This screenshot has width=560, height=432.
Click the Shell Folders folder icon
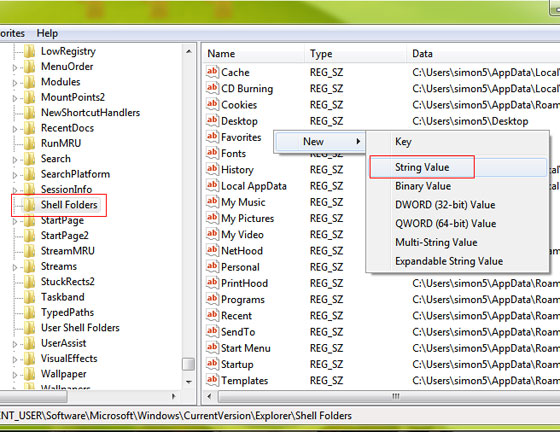[x=29, y=205]
